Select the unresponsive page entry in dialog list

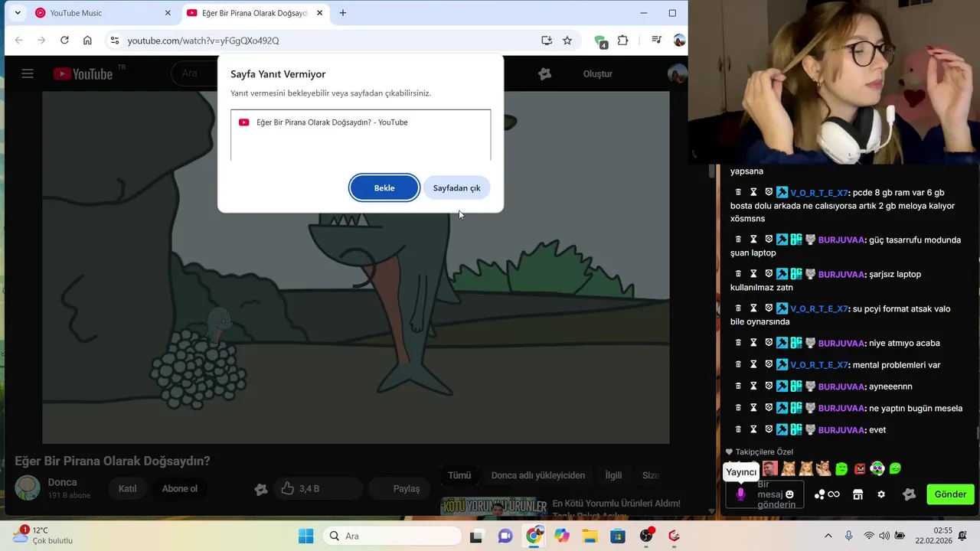point(361,122)
